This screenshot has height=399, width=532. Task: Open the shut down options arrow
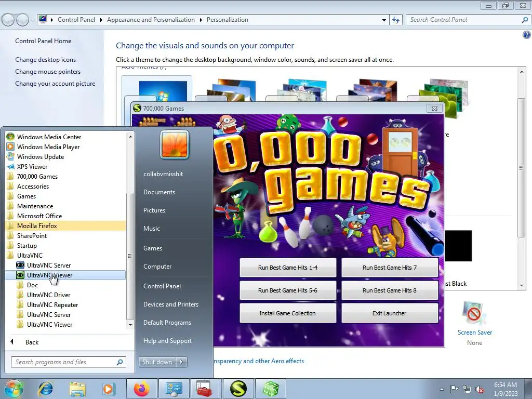181,362
